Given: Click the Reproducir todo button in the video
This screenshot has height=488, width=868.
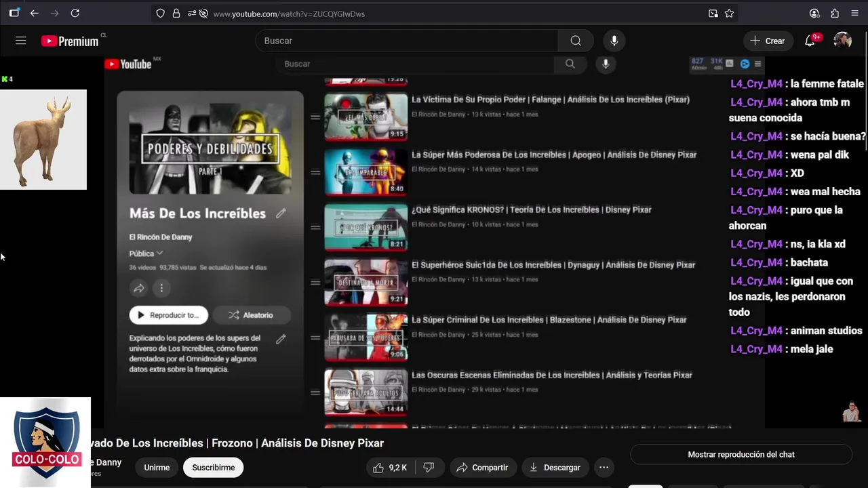Looking at the screenshot, I should click(169, 315).
